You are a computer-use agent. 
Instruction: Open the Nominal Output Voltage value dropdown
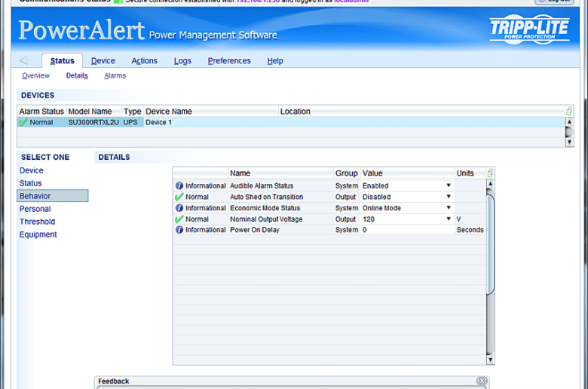pos(449,219)
